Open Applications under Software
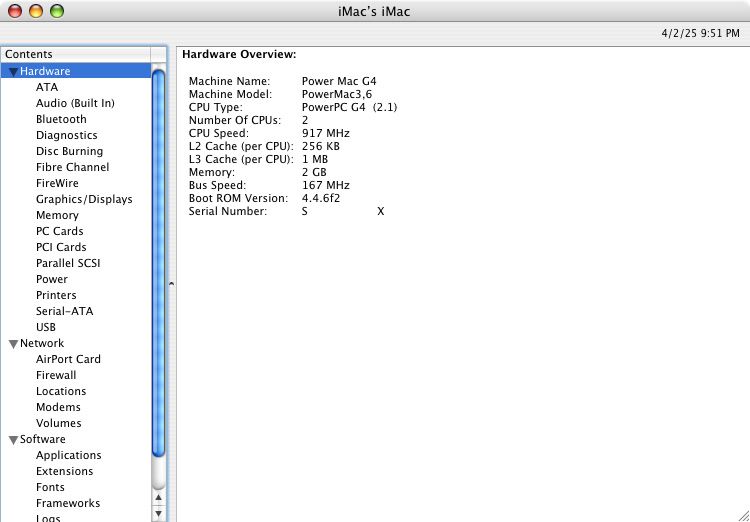The image size is (750, 522). pos(69,455)
